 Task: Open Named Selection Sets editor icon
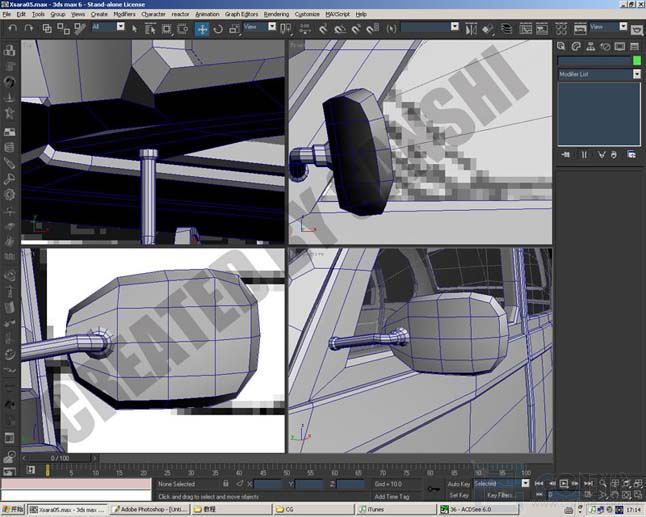click(x=391, y=28)
